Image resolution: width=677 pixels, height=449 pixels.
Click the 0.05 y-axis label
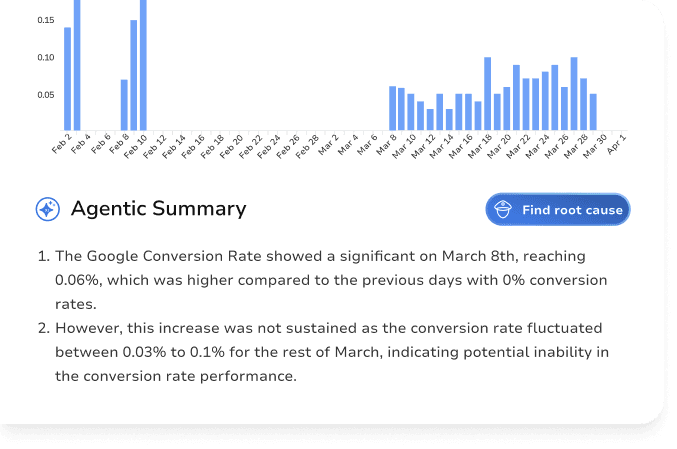click(46, 95)
